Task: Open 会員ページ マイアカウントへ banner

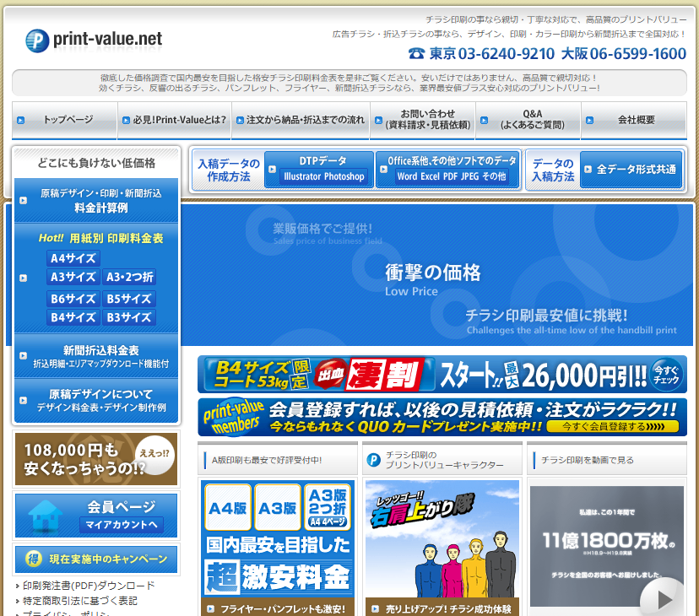Action: point(96,516)
